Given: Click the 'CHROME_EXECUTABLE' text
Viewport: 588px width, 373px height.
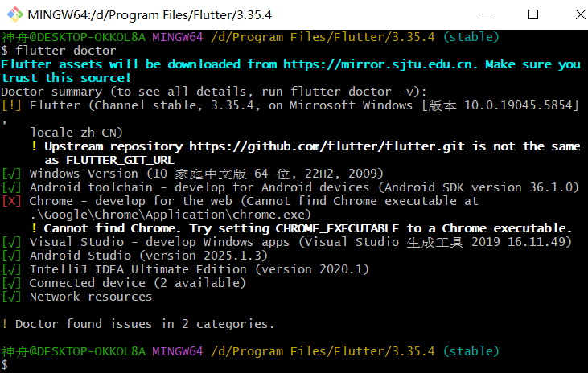Looking at the screenshot, I should 337,228.
